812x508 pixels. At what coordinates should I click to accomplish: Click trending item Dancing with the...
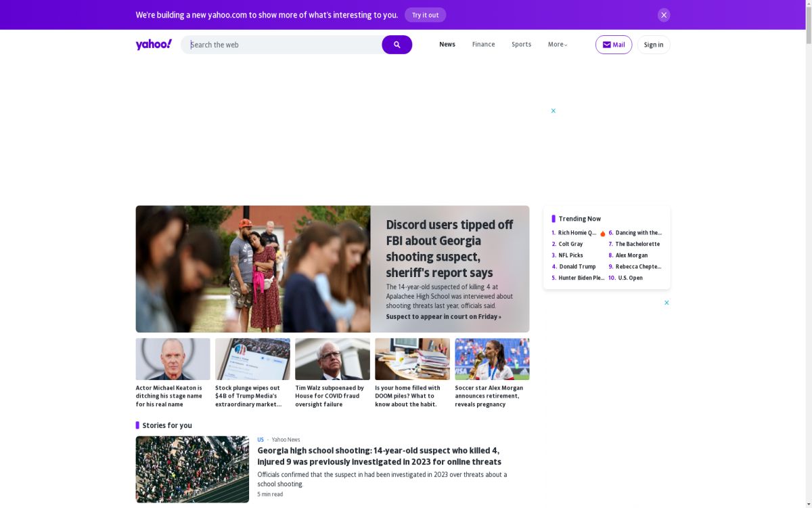[639, 233]
